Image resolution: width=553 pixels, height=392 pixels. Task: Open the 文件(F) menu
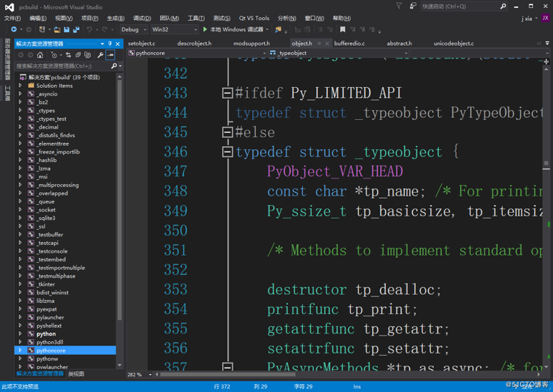coord(12,19)
